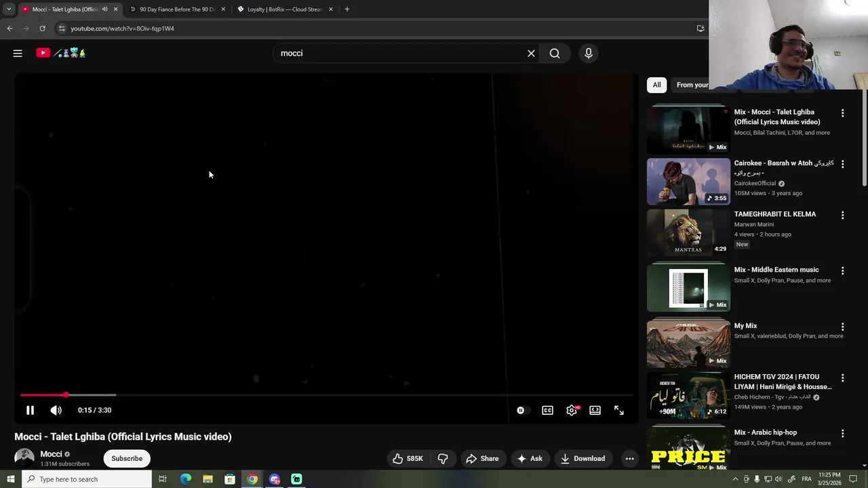Screen dimensions: 868x488
Task: Open File Explorer from the taskbar
Action: pos(208,479)
